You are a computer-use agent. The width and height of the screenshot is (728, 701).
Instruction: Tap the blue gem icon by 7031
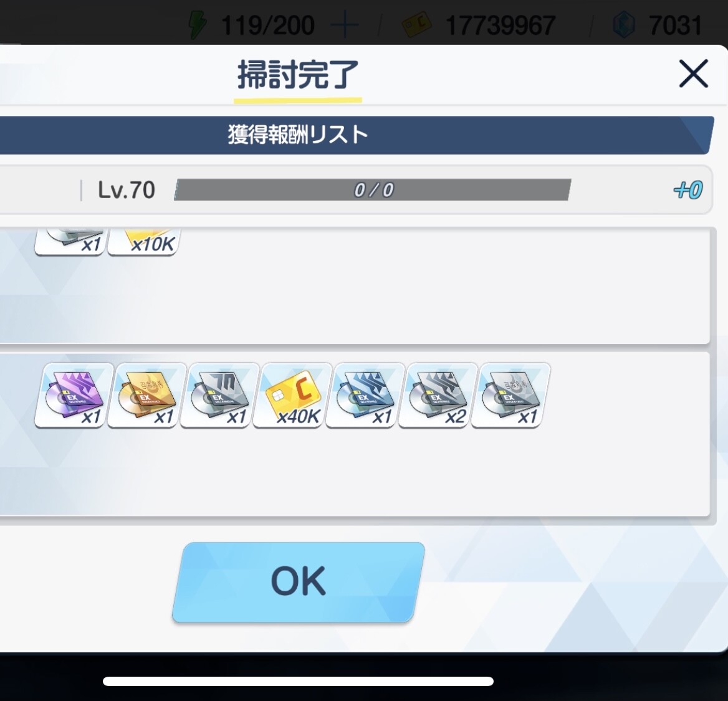click(x=624, y=26)
